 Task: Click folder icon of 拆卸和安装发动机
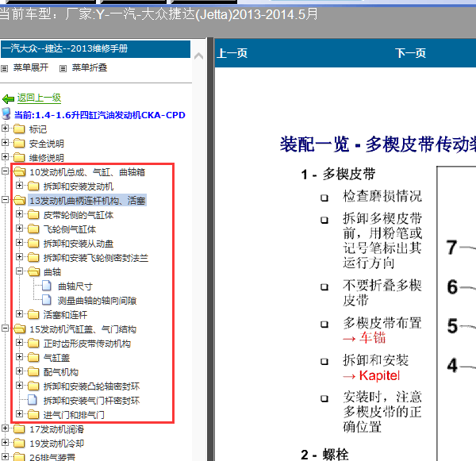(x=33, y=186)
